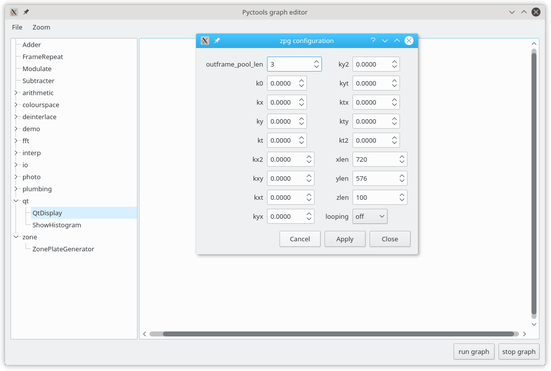
Task: Click the pin icon in the main window title bar
Action: click(26, 12)
